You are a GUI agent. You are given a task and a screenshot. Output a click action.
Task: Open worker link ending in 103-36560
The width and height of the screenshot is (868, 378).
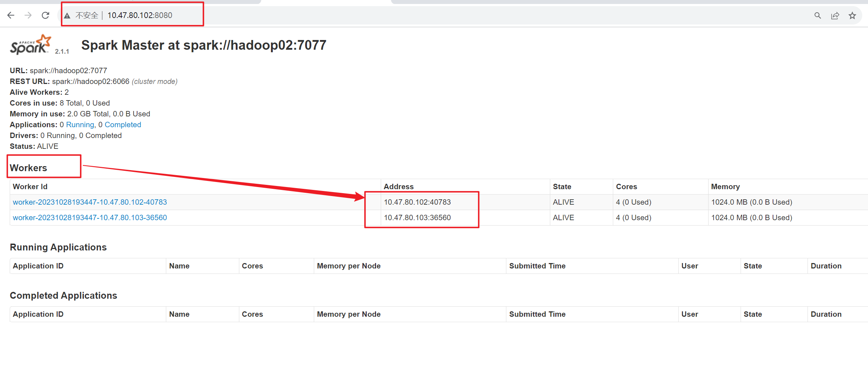90,218
